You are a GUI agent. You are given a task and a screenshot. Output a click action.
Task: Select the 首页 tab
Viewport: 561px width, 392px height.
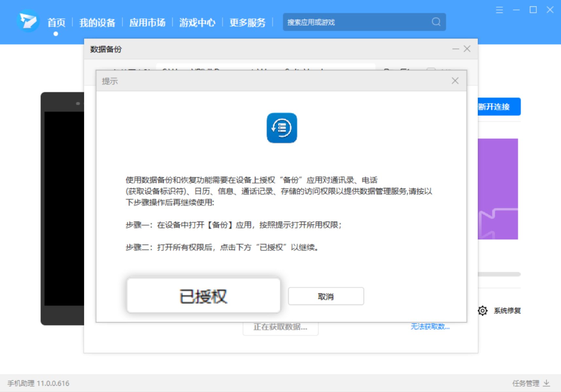(56, 22)
